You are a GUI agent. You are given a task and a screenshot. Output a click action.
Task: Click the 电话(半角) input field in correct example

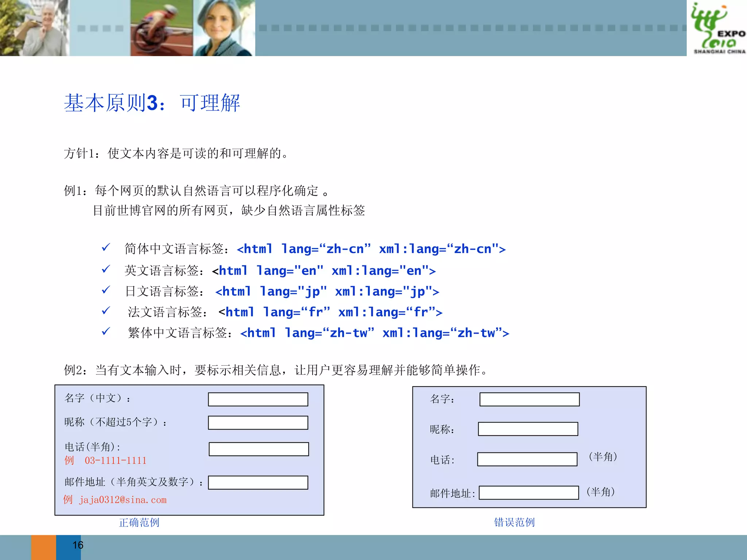point(259,449)
